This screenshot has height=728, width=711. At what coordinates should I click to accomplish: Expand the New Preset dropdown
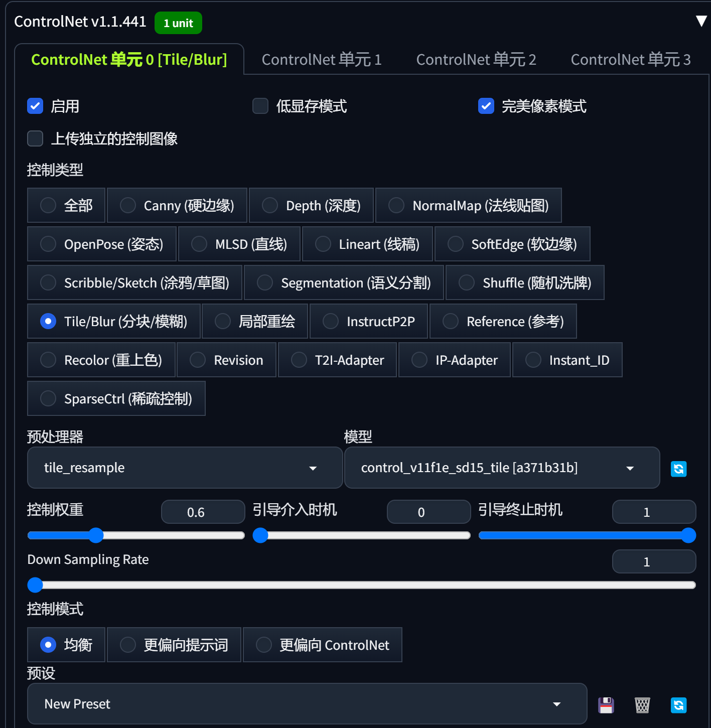307,704
